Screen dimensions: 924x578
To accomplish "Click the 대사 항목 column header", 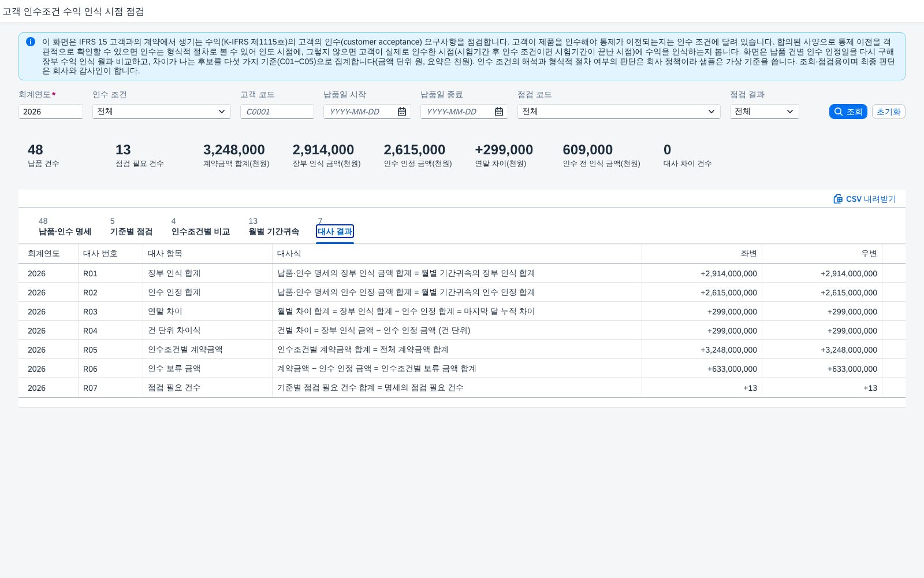I will 208,253.
